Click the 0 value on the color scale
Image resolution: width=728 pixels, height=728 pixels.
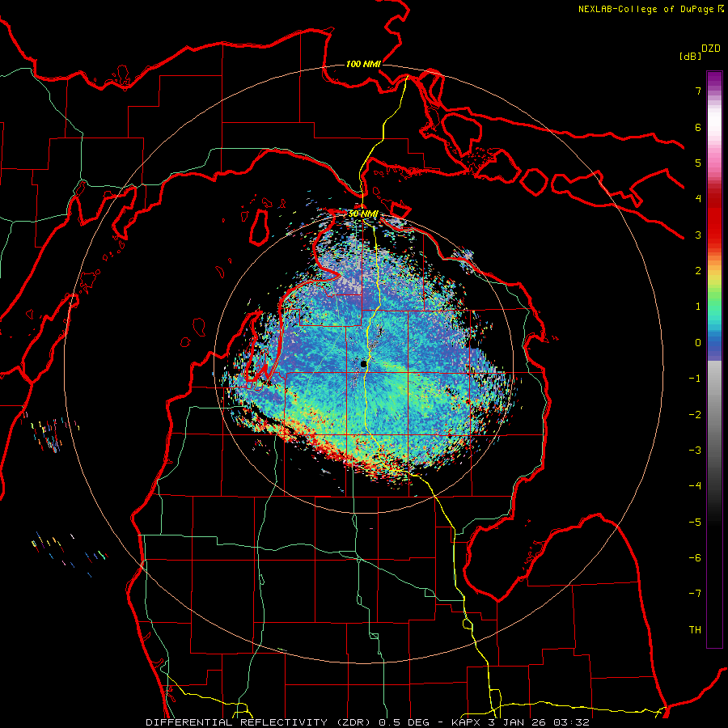coord(698,343)
